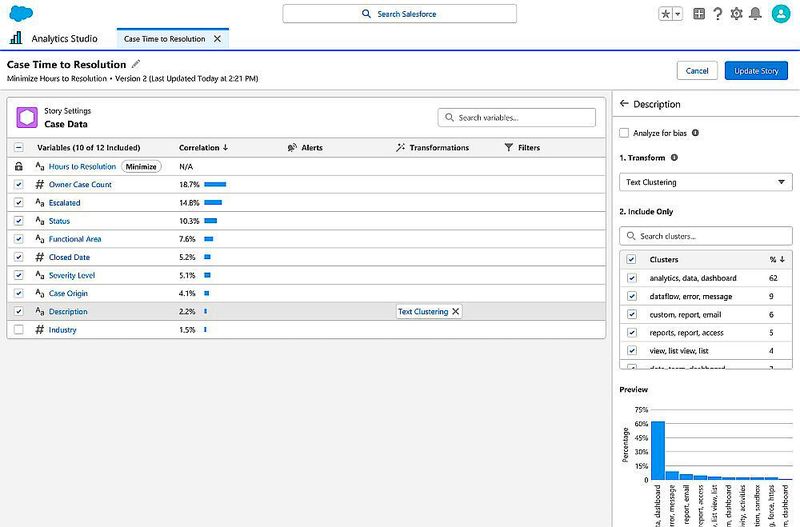Open the Closed Date variable link

[x=69, y=257]
